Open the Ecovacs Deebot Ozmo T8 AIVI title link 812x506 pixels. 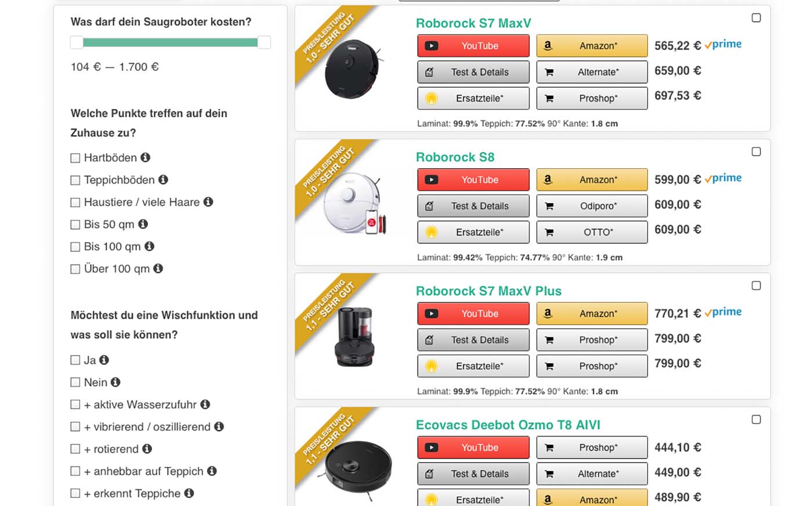pos(508,425)
